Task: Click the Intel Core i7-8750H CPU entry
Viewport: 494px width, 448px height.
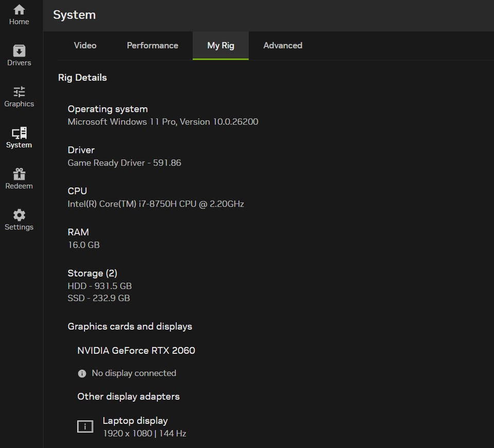Action: 155,204
